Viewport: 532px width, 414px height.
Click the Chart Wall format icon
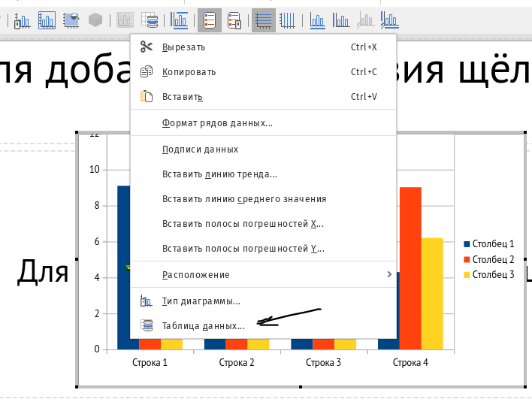pos(71,21)
